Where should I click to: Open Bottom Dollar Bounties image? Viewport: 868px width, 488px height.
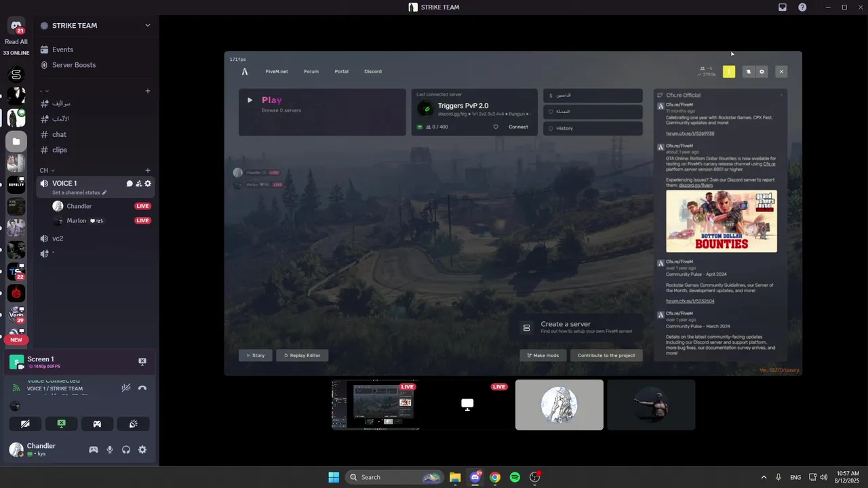point(722,221)
